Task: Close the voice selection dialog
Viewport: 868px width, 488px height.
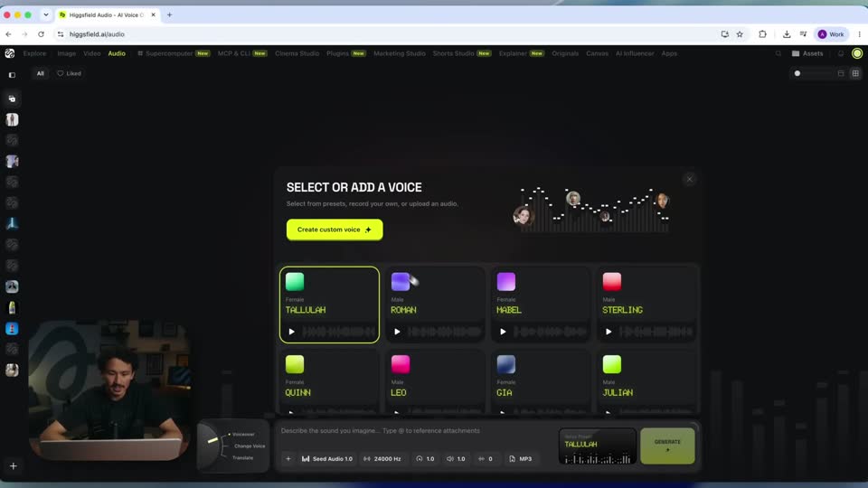Action: tap(689, 179)
